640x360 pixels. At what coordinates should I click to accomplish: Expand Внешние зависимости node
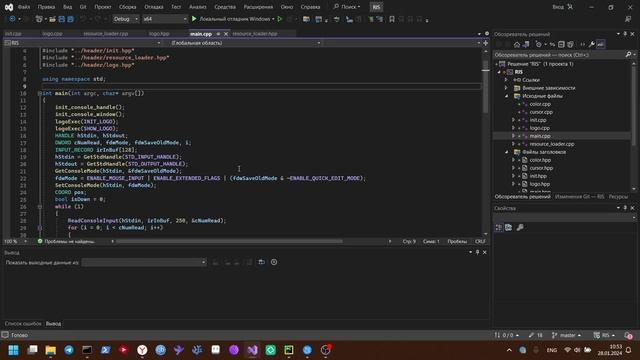click(x=506, y=88)
